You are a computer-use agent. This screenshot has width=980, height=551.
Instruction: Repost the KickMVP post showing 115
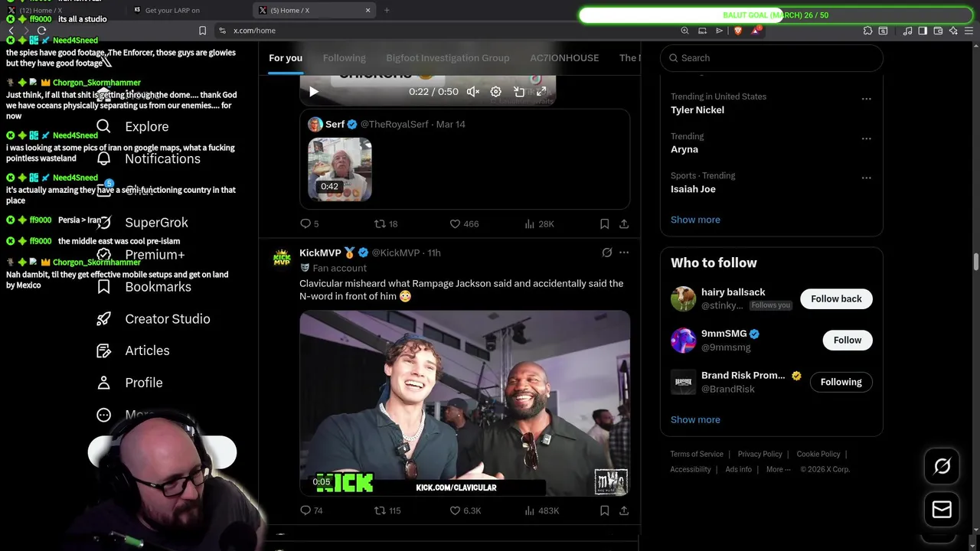(387, 510)
